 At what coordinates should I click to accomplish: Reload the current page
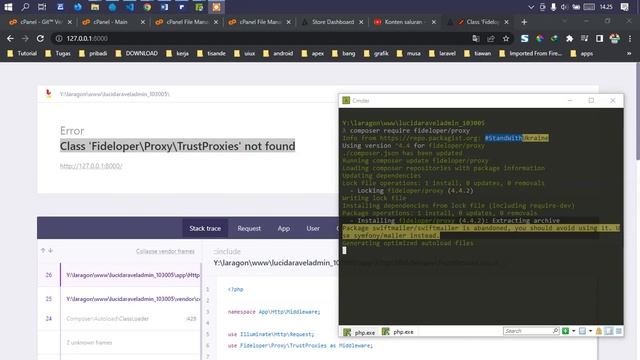tap(40, 38)
